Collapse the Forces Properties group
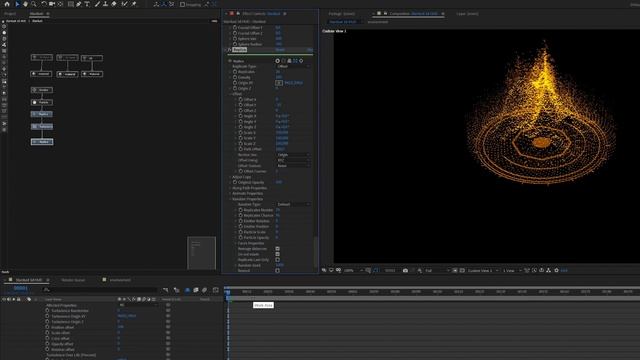 (x=236, y=243)
